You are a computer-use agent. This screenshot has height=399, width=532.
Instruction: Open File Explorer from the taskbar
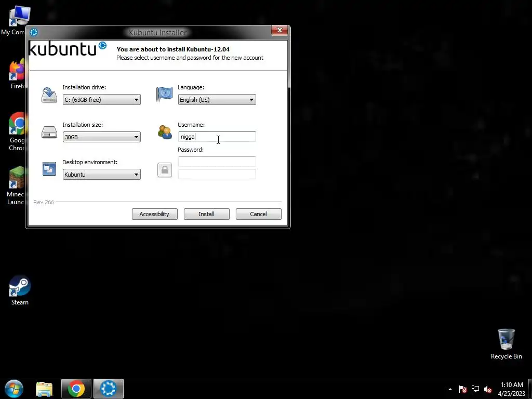tap(45, 389)
